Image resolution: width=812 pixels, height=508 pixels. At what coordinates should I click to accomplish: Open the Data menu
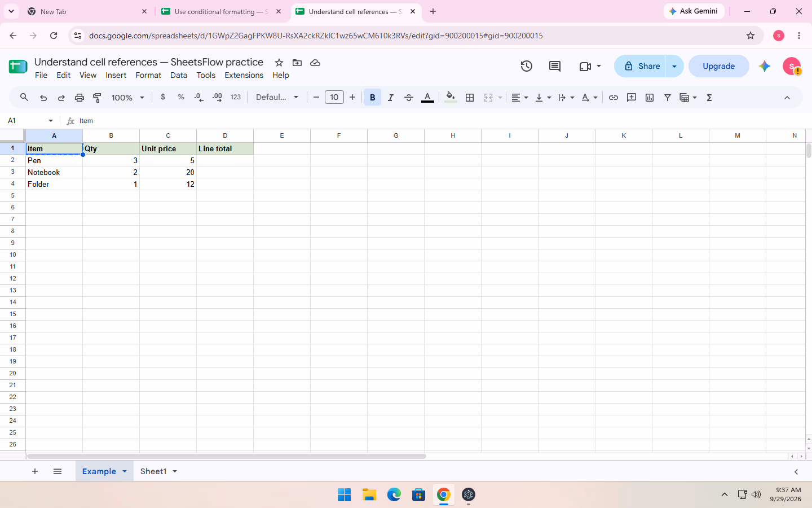point(179,75)
